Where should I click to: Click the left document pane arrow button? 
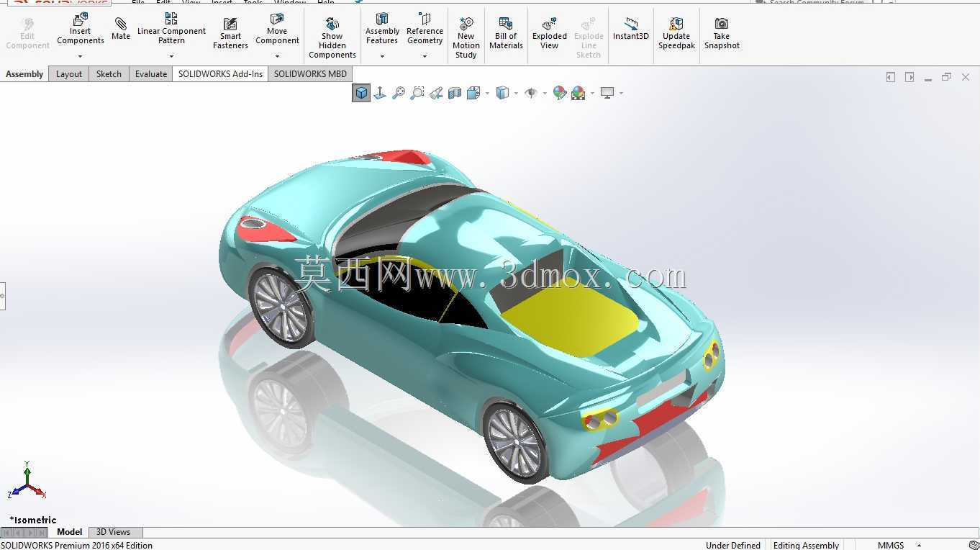click(891, 77)
